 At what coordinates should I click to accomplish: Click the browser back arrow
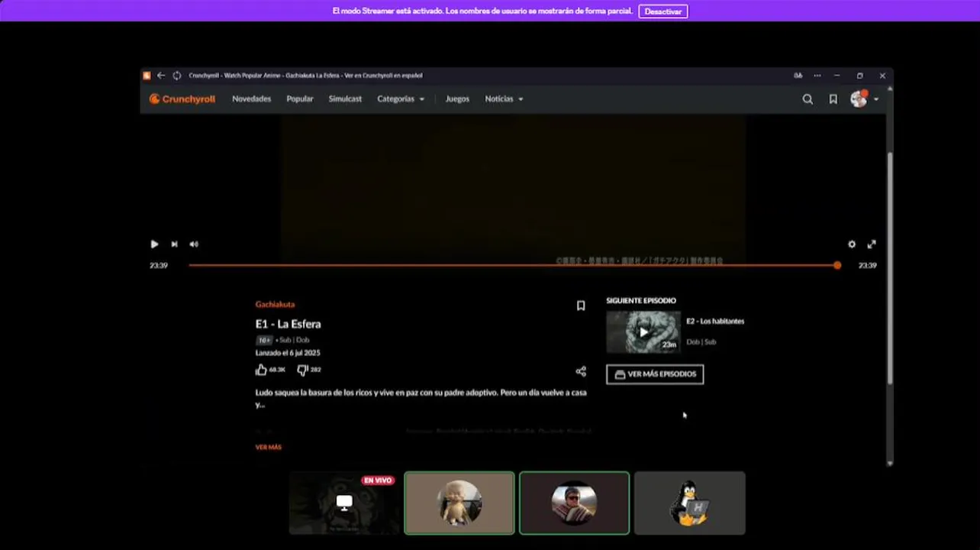click(x=160, y=76)
